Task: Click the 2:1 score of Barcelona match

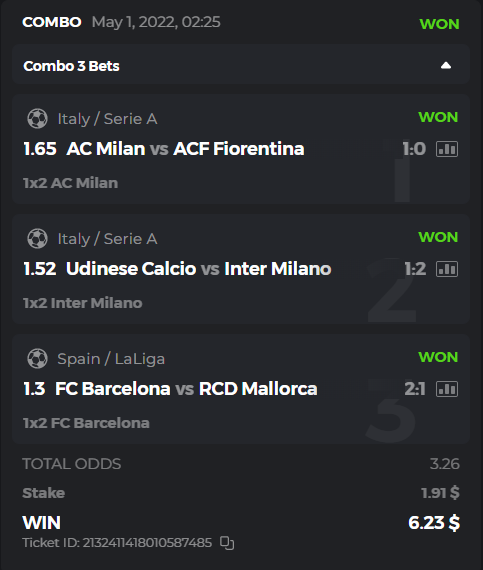Action: 415,389
